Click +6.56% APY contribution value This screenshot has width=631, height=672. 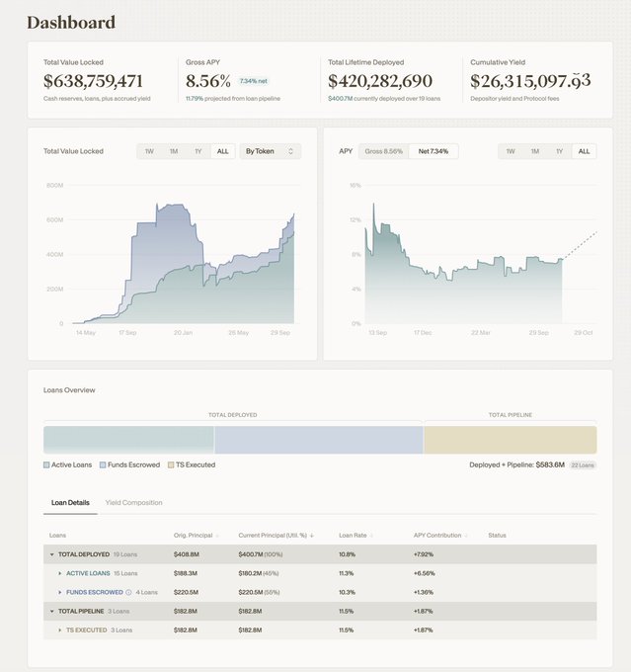tap(424, 573)
